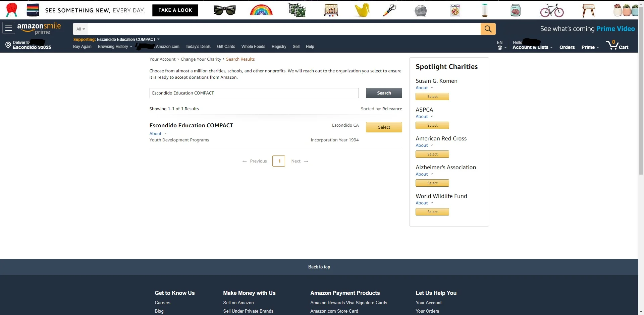Select Susan G. Komen charity
This screenshot has height=315, width=644.
coord(432,97)
